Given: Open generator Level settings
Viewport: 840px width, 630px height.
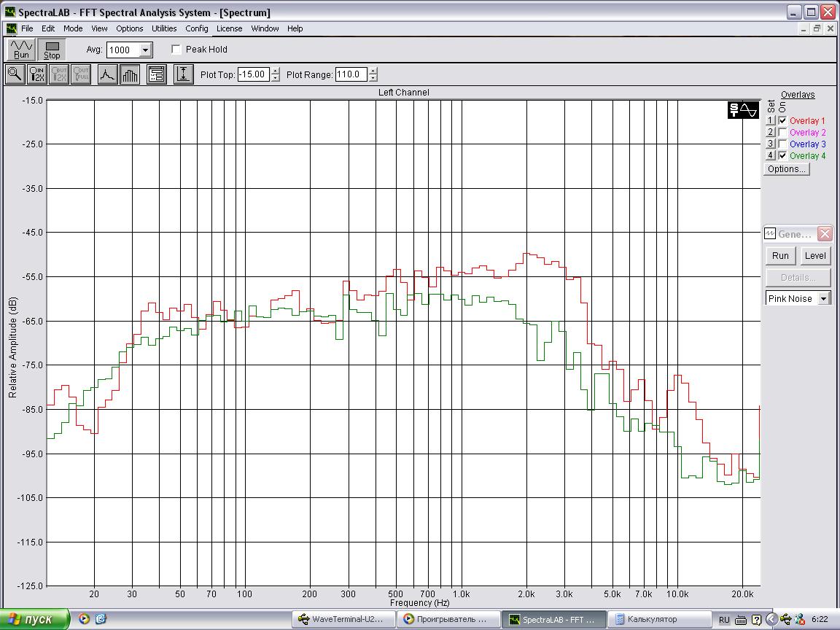Looking at the screenshot, I should 814,255.
